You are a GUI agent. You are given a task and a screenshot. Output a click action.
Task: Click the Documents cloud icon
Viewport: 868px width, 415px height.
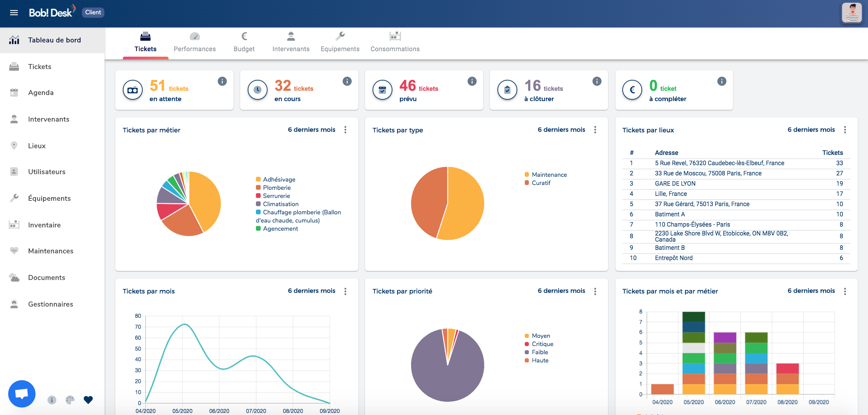(x=14, y=277)
